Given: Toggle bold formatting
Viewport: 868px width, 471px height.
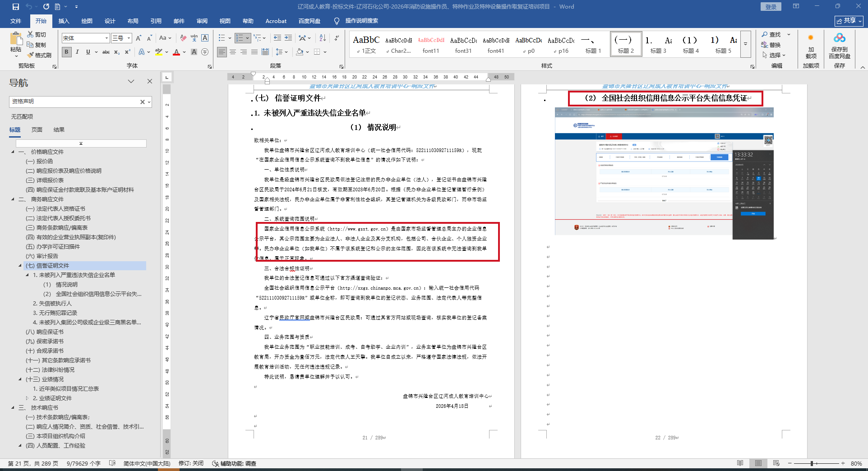Looking at the screenshot, I should (x=67, y=52).
